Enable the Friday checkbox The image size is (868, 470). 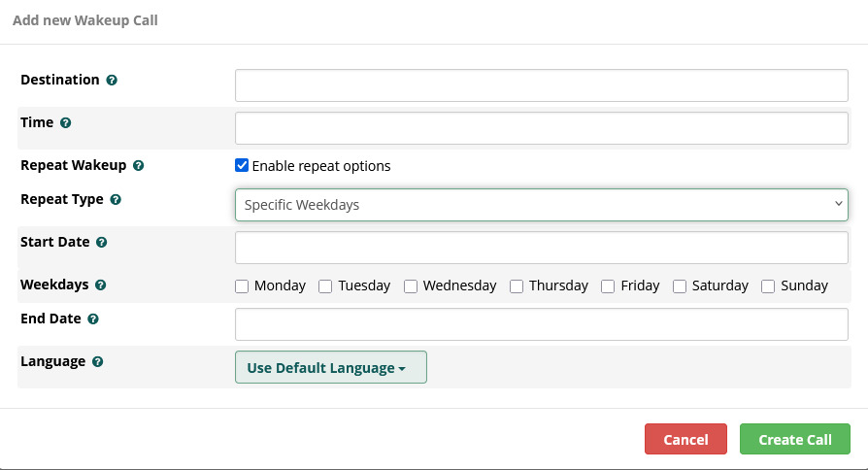click(608, 286)
